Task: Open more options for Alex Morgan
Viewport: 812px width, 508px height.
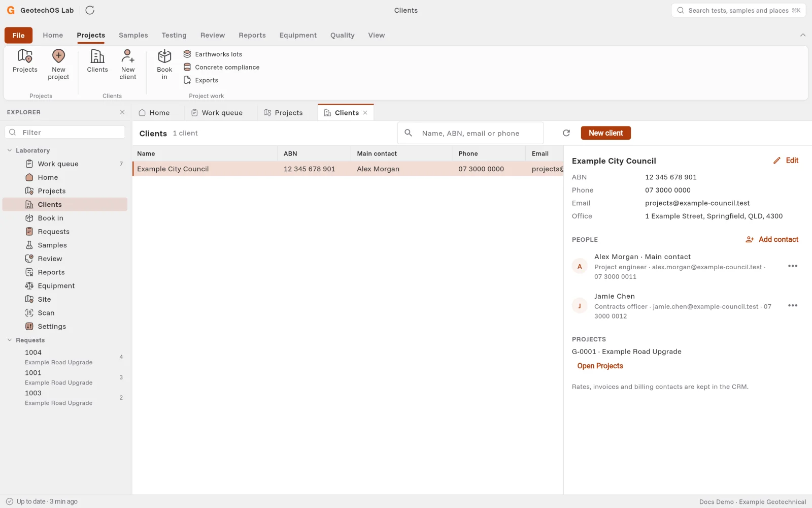Action: tap(793, 266)
